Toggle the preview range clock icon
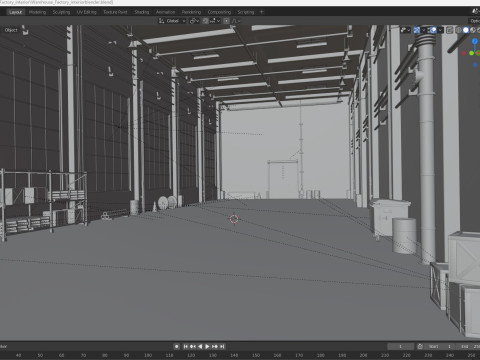The height and width of the screenshot is (360, 480). [420, 346]
